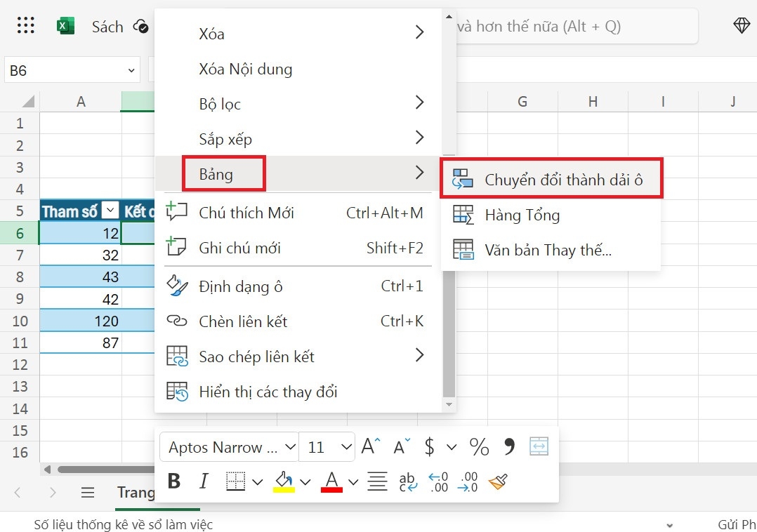Click the Format Cells paintbrush icon
This screenshot has height=532, width=757.
point(177,286)
